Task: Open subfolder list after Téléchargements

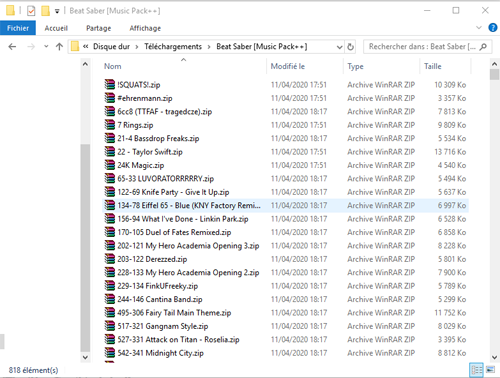Action: pos(209,47)
